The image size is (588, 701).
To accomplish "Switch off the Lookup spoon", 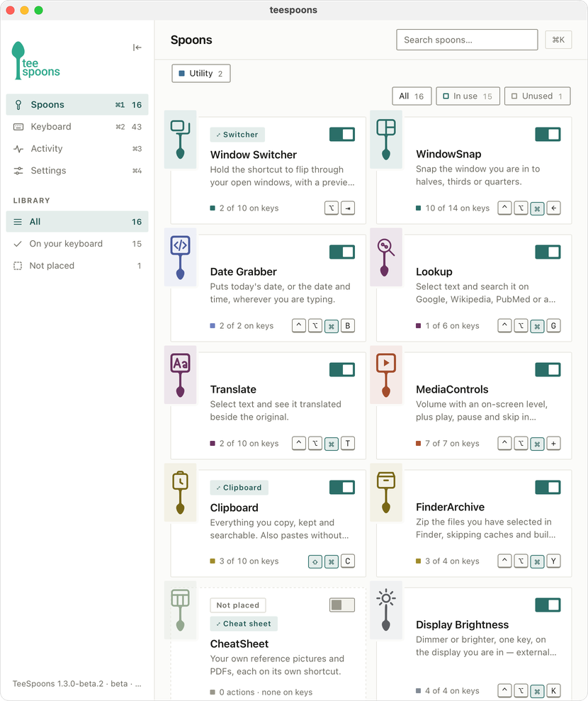I will (548, 252).
